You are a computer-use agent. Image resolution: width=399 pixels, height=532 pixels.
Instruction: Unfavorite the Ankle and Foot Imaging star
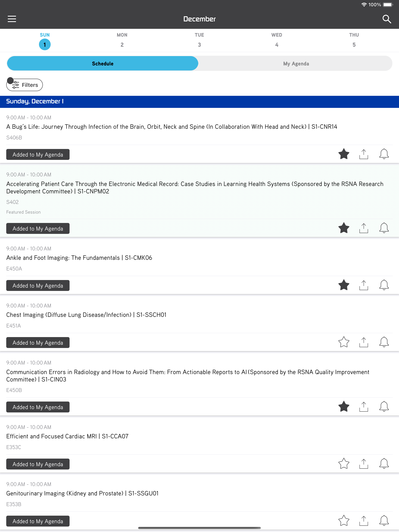(344, 285)
